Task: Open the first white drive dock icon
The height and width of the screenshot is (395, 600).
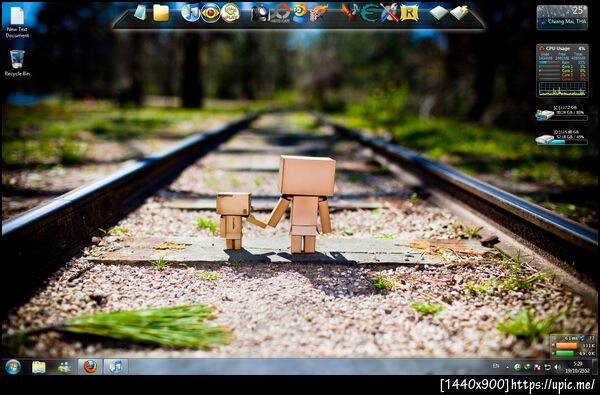Action: point(439,13)
